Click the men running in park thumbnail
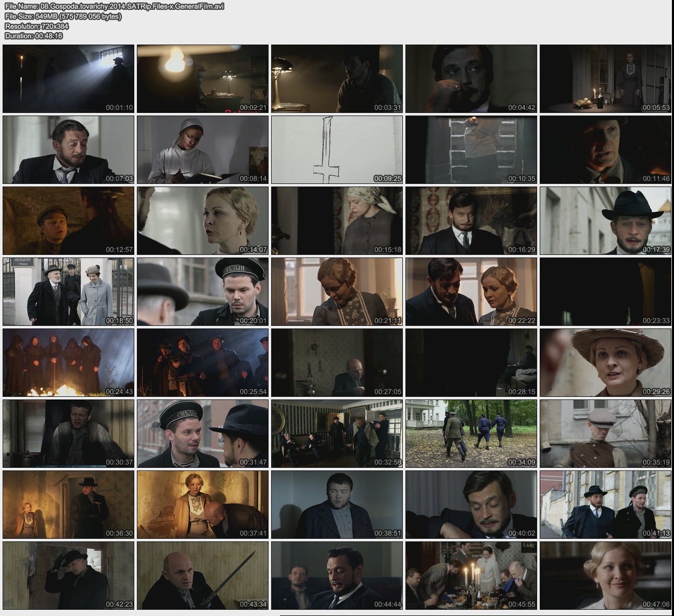This screenshot has width=674, height=616. 471,434
